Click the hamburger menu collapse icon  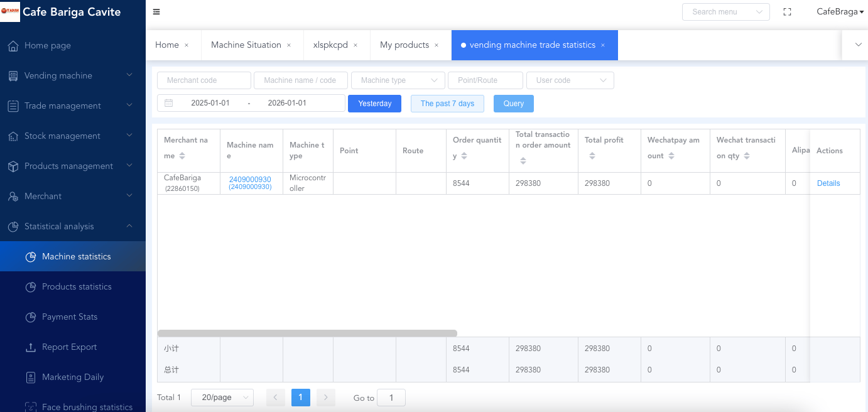156,12
